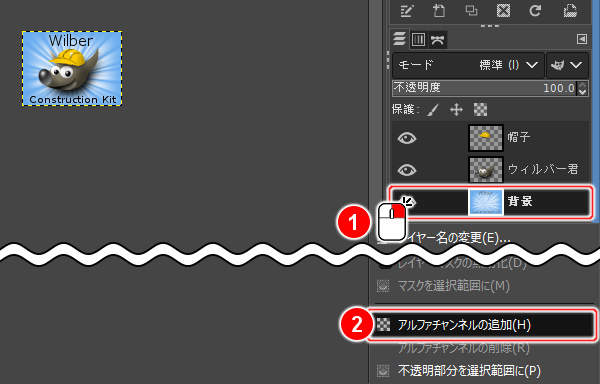Switch to the Layers tab
This screenshot has height=384, width=600.
click(399, 39)
